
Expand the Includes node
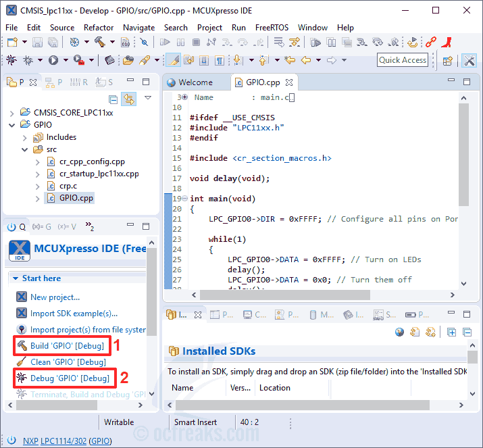tap(25, 137)
